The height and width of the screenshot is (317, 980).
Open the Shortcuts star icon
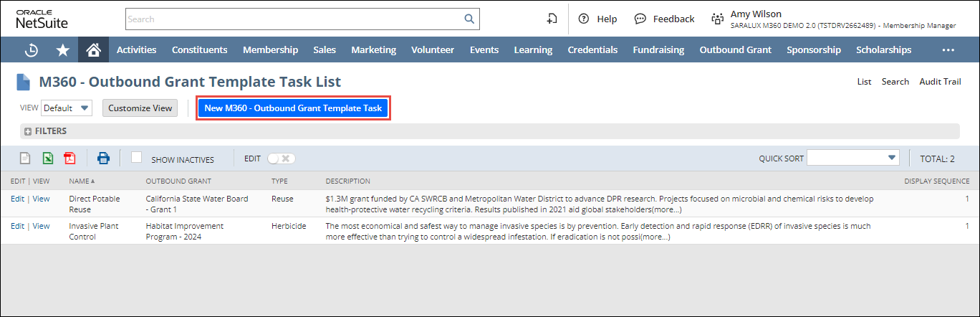point(62,50)
